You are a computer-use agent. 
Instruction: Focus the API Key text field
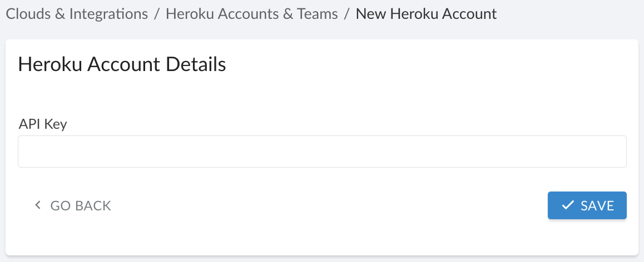coord(322,152)
